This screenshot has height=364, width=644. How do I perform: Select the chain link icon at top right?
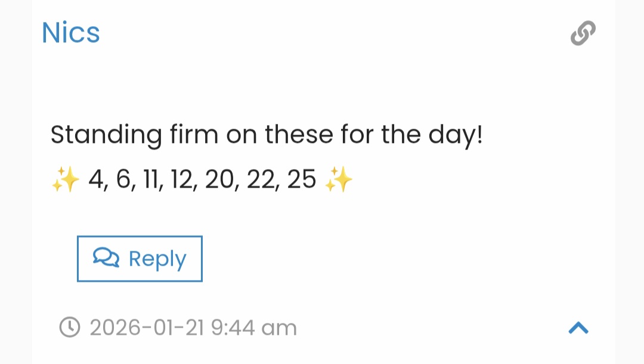click(581, 33)
